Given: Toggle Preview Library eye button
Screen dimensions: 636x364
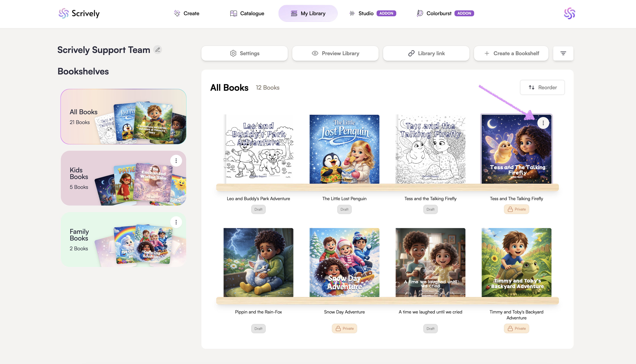Looking at the screenshot, I should pos(335,53).
